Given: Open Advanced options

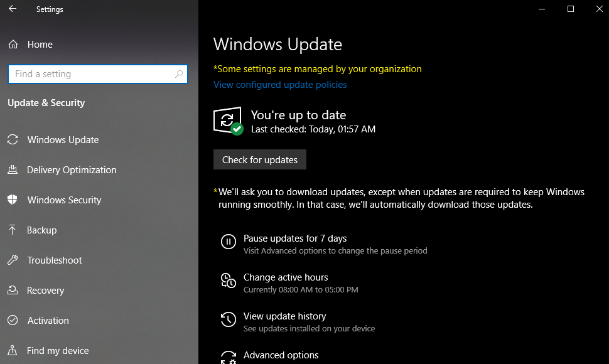Looking at the screenshot, I should 281,355.
